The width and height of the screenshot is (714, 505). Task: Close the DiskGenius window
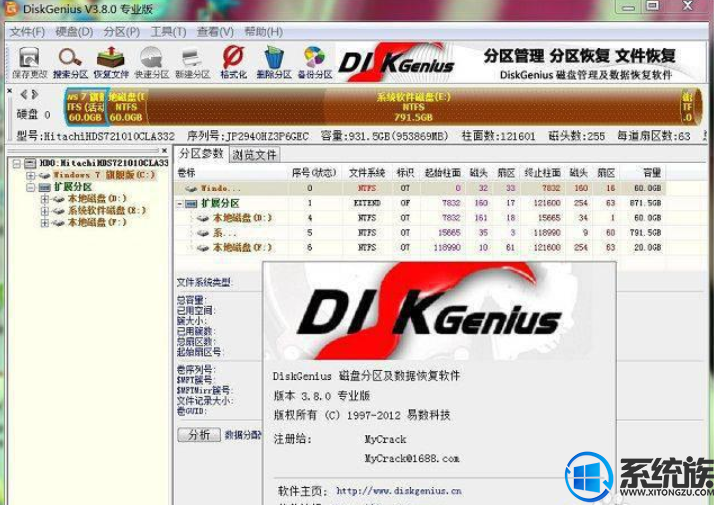pyautogui.click(x=687, y=6)
